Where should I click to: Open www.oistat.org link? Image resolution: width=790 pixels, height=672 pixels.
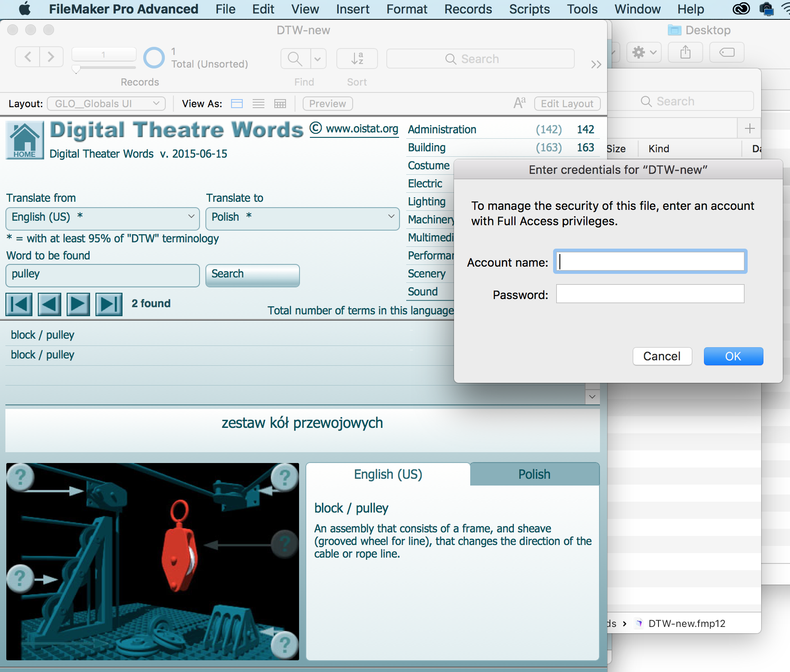coord(362,129)
